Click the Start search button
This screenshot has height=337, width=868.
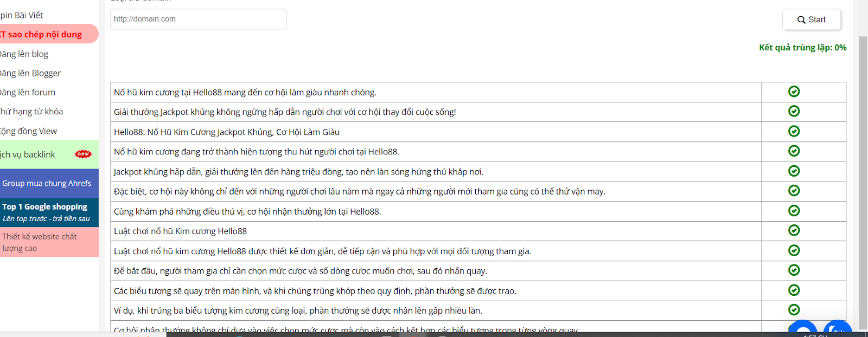click(812, 20)
